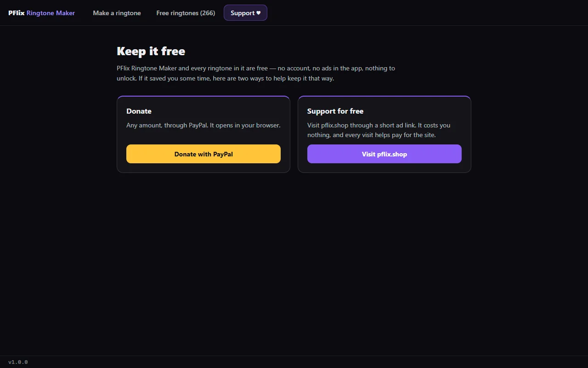Image resolution: width=588 pixels, height=368 pixels.
Task: Click the purple Ringtone Maker brand text
Action: point(51,13)
